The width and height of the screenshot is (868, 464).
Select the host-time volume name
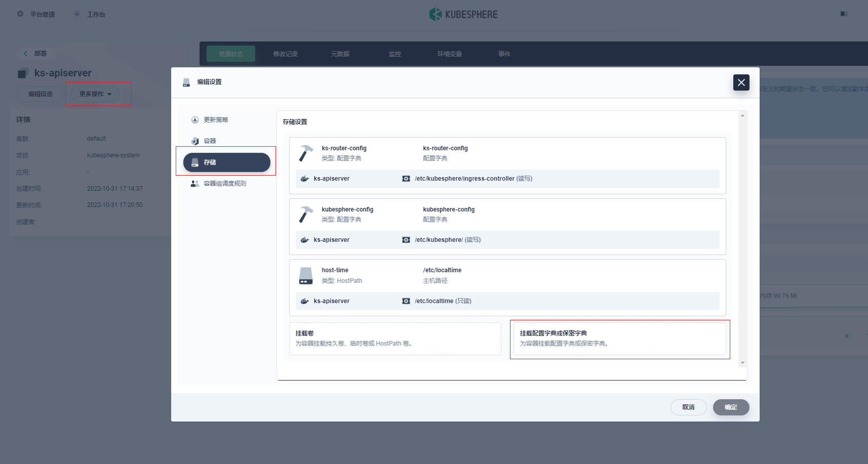(335, 270)
